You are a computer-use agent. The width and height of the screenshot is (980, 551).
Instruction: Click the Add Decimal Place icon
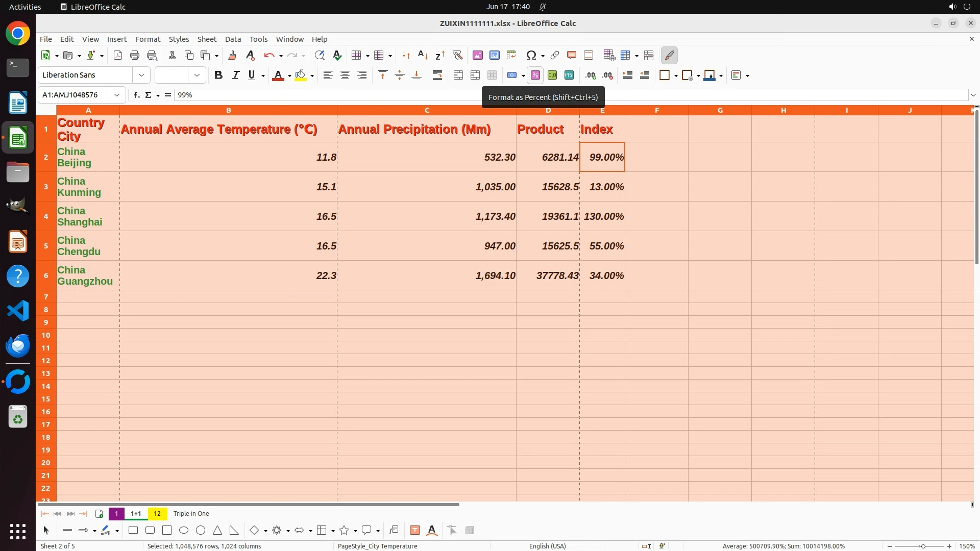point(591,76)
